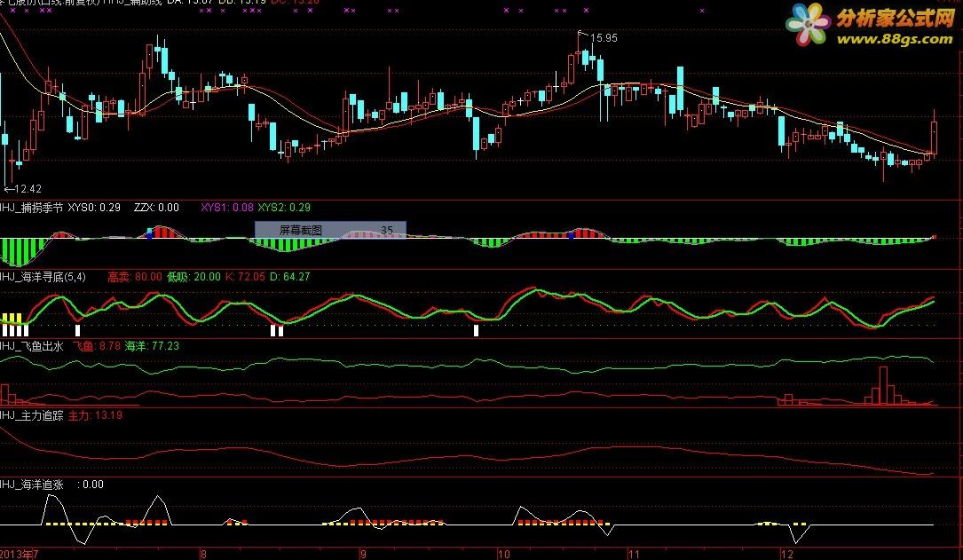Select the 海洋追涨 indicator title
This screenshot has width=963, height=560.
tap(32, 485)
